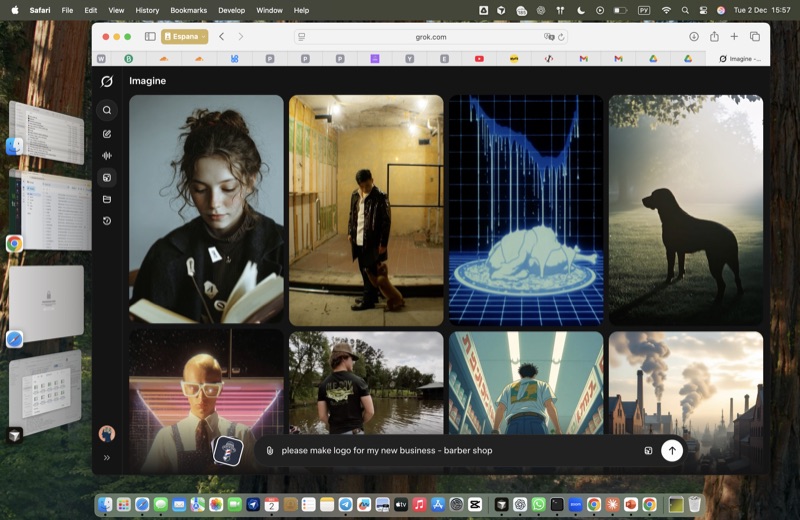Image resolution: width=800 pixels, height=520 pixels.
Task: Toggle Focus mode moon in menu bar
Action: (581, 10)
